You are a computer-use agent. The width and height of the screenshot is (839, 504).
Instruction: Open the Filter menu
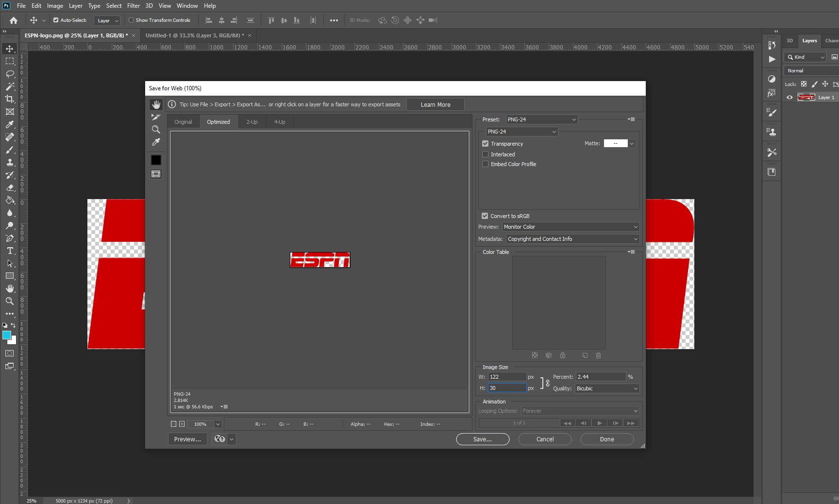tap(134, 6)
